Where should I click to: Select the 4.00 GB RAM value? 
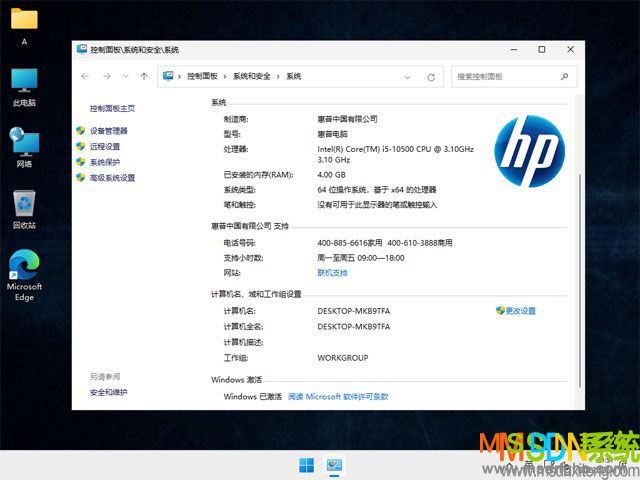331,175
